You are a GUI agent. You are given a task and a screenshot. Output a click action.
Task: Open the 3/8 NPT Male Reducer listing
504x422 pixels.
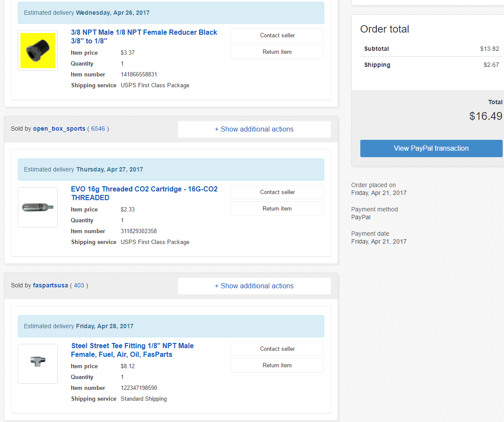pos(144,36)
